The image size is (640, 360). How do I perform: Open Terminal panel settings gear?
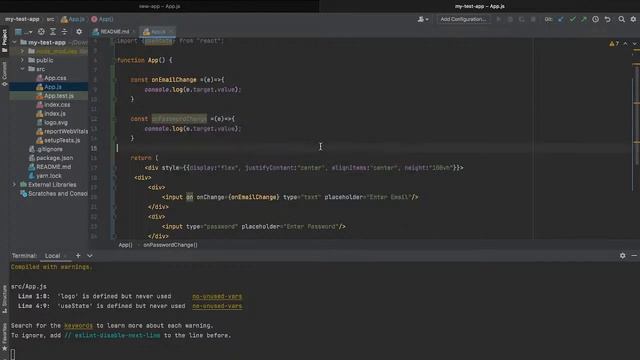tap(622, 256)
